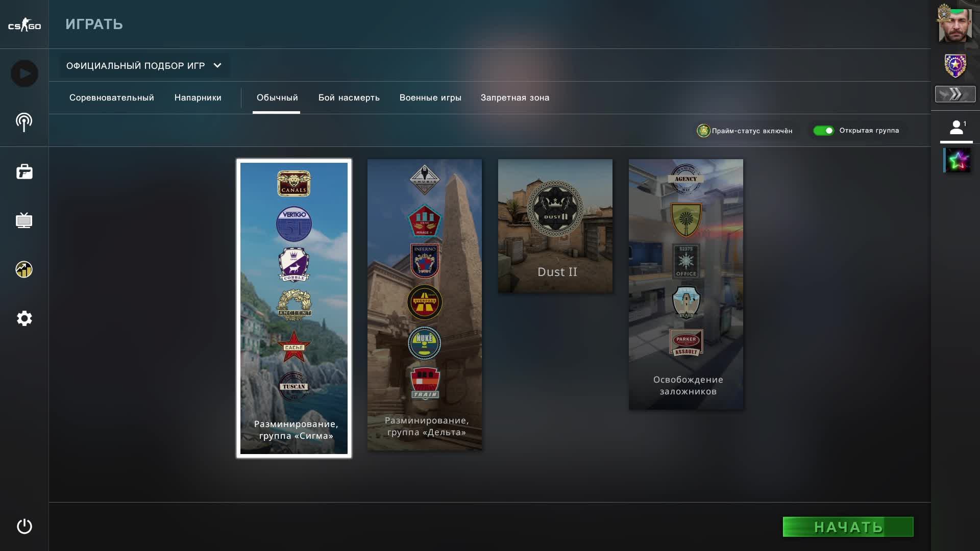Click the medals/awards globe icon

(x=23, y=269)
